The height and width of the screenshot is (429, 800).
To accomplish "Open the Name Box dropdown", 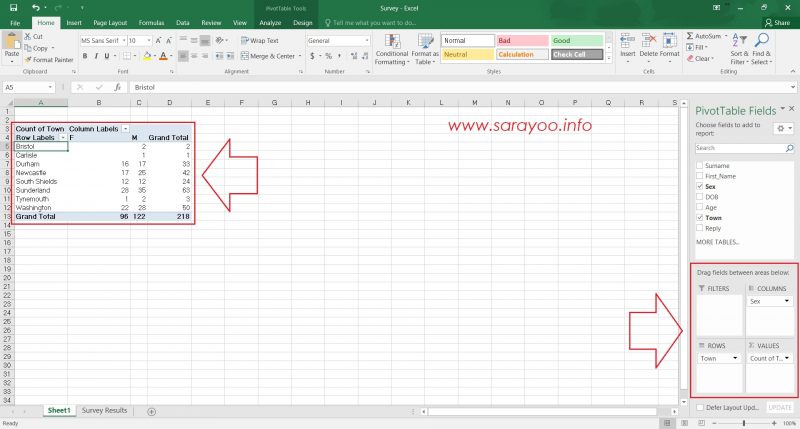I will coord(50,87).
